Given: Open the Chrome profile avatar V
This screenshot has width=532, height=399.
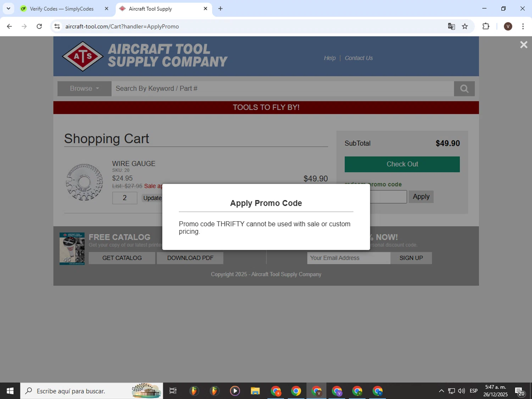Looking at the screenshot, I should click(x=508, y=27).
